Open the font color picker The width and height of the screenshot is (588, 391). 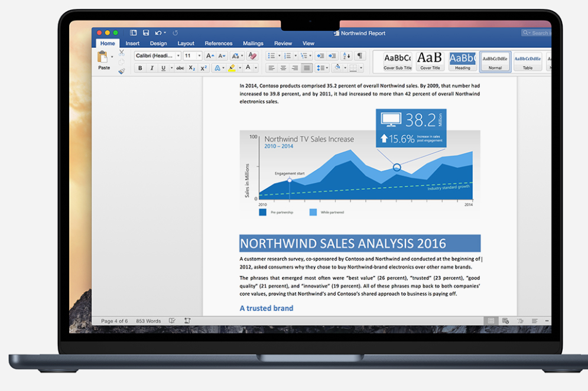click(248, 67)
